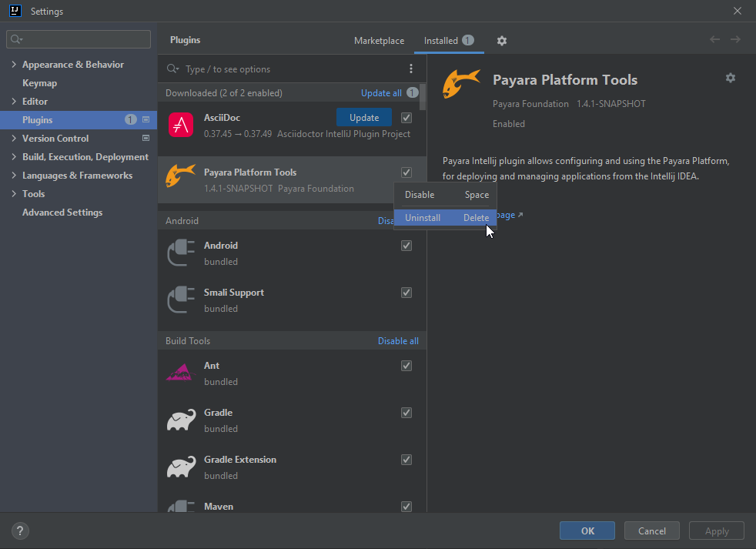756x549 pixels.
Task: Choose Uninstall from the context menu
Action: 422,217
